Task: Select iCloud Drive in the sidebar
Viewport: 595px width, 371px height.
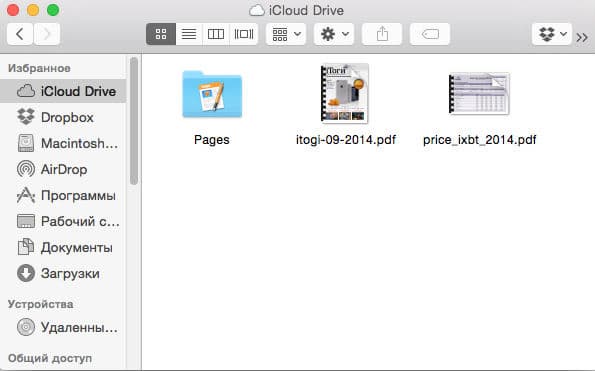Action: [63, 91]
